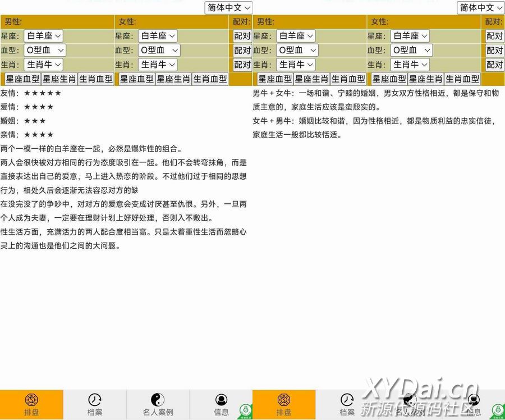Select the right panel 排盘 compass icon
Screen dimensions: 505x420
284,401
